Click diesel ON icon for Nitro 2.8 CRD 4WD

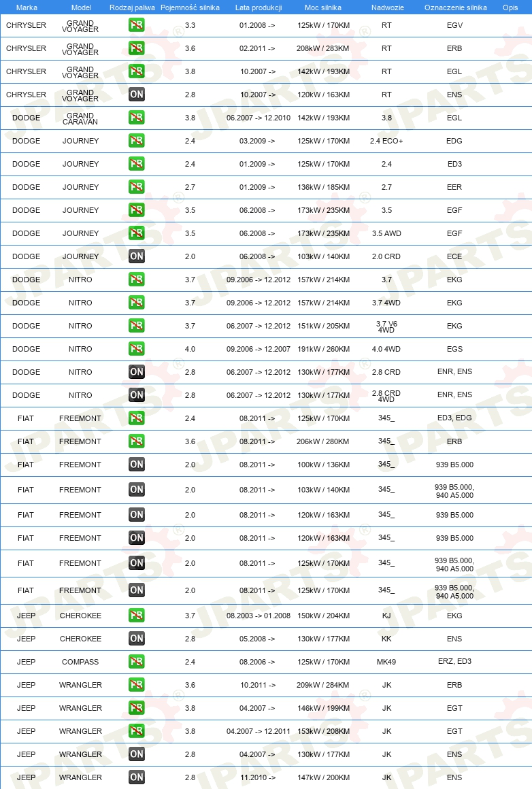pyautogui.click(x=136, y=395)
